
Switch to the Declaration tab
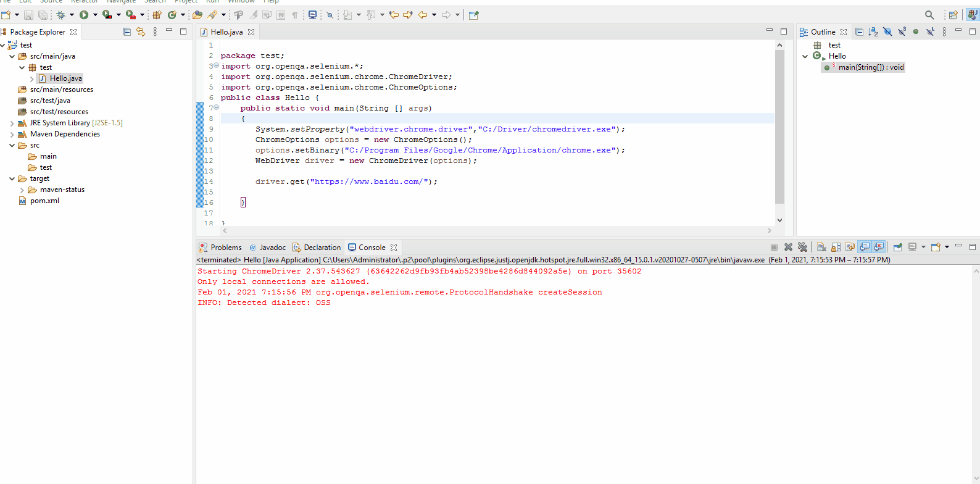pyautogui.click(x=317, y=247)
